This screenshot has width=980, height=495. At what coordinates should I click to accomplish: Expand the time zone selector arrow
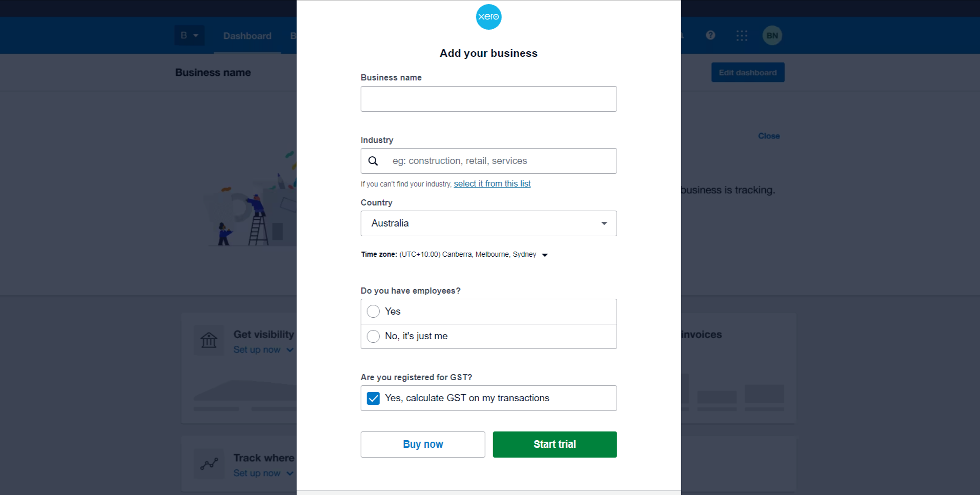[x=545, y=255]
